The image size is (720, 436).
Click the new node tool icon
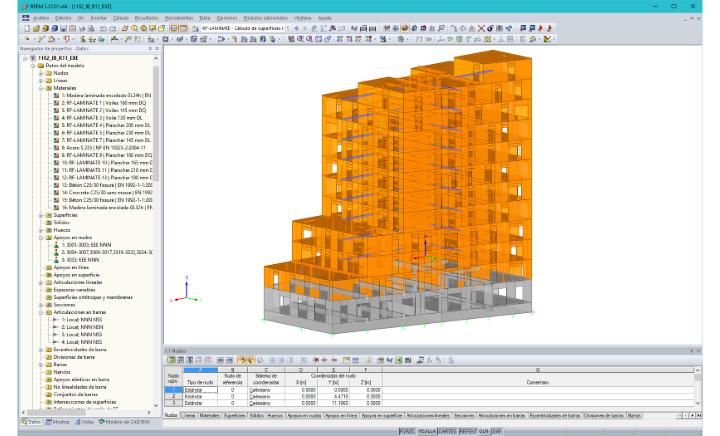[x=27, y=39]
